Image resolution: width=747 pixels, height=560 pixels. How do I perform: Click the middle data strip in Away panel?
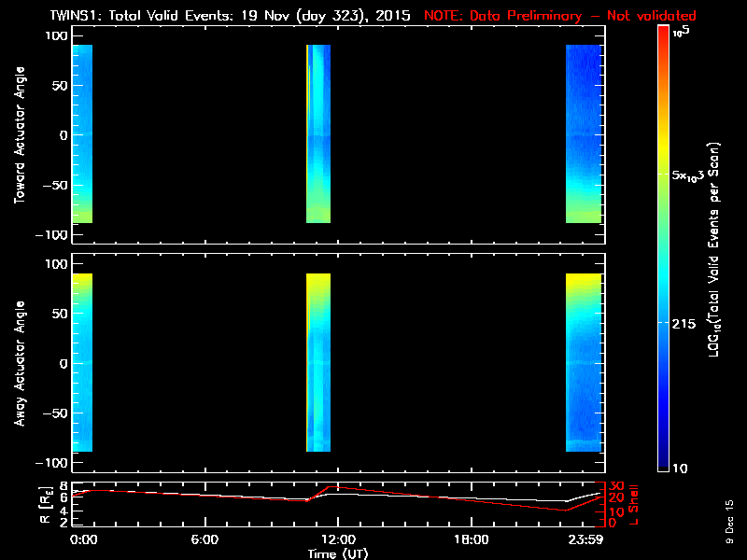318,363
